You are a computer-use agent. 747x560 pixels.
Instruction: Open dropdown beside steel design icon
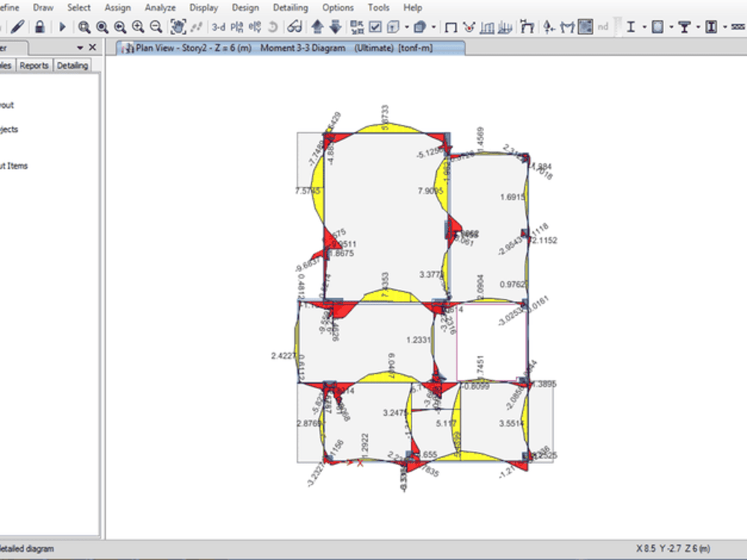pos(644,27)
